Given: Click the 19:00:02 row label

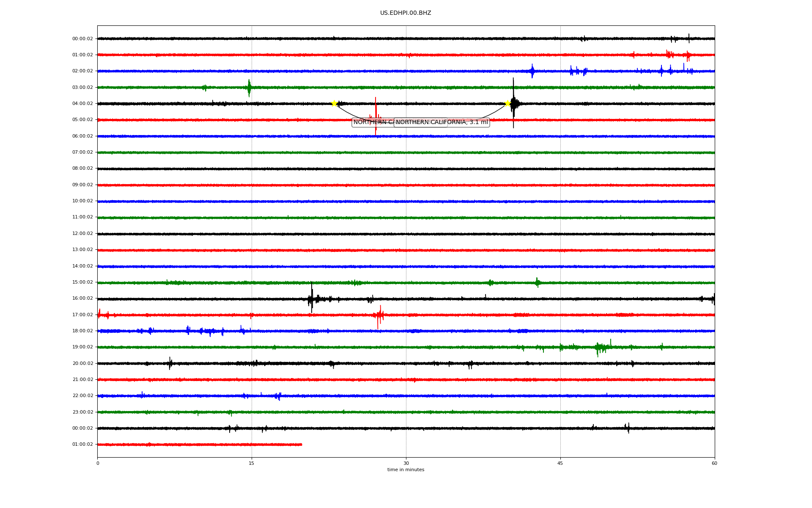Looking at the screenshot, I should (x=82, y=347).
